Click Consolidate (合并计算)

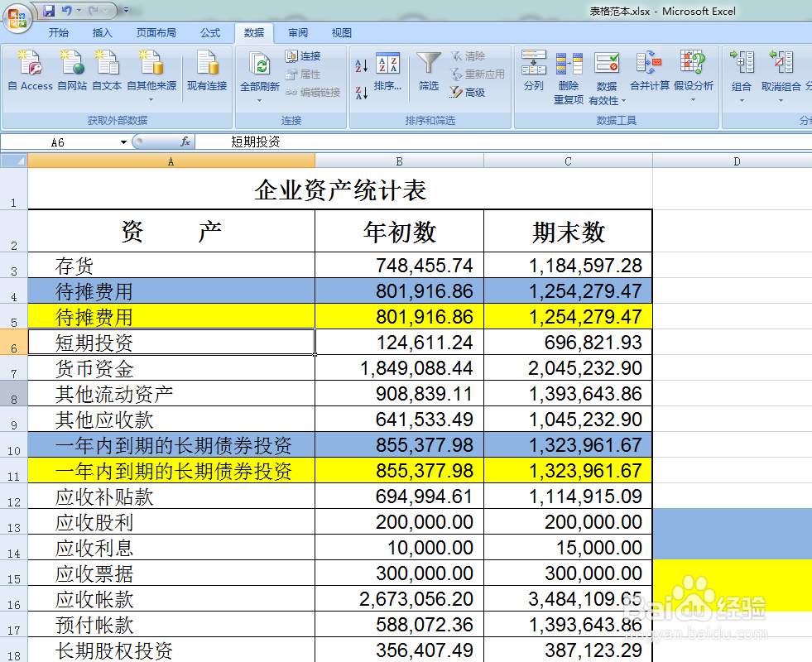[650, 71]
